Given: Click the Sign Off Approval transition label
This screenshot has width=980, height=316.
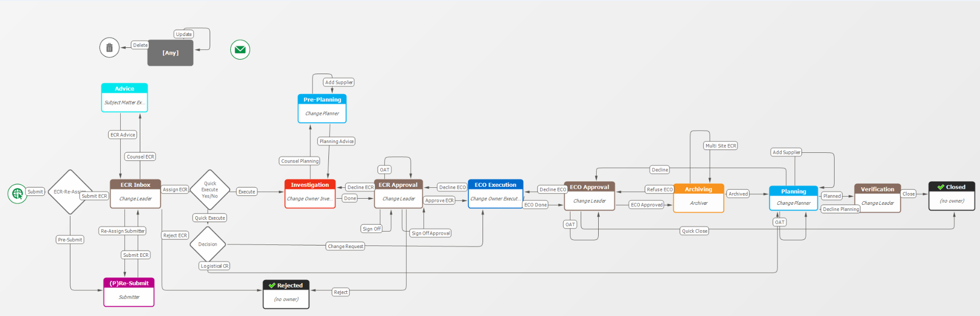Looking at the screenshot, I should [x=431, y=234].
